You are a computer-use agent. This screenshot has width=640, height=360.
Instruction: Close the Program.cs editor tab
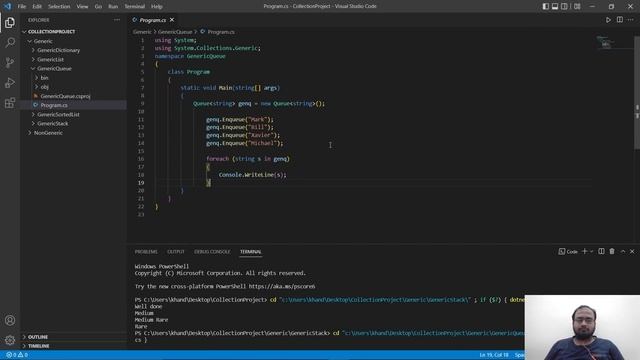point(172,20)
